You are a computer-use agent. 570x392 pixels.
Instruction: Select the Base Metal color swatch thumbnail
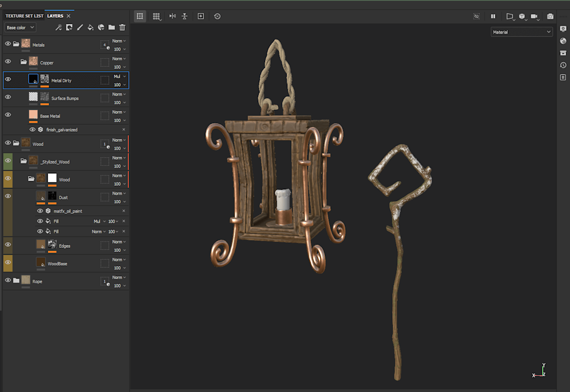33,115
